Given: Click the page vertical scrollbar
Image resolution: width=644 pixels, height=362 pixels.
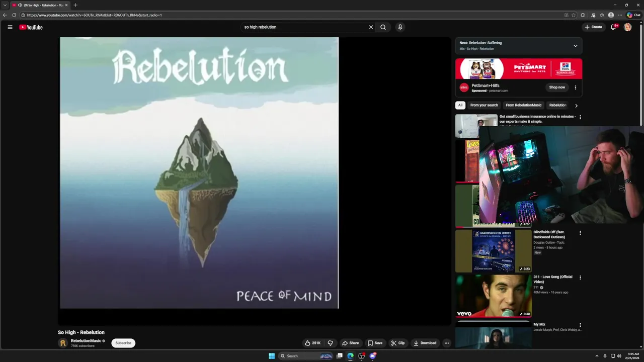Looking at the screenshot, I should [640, 75].
